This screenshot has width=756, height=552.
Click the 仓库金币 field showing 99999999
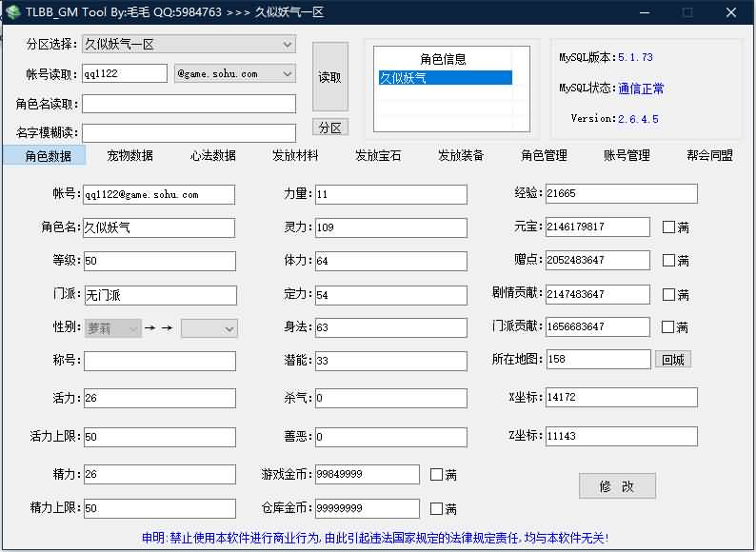(x=368, y=508)
